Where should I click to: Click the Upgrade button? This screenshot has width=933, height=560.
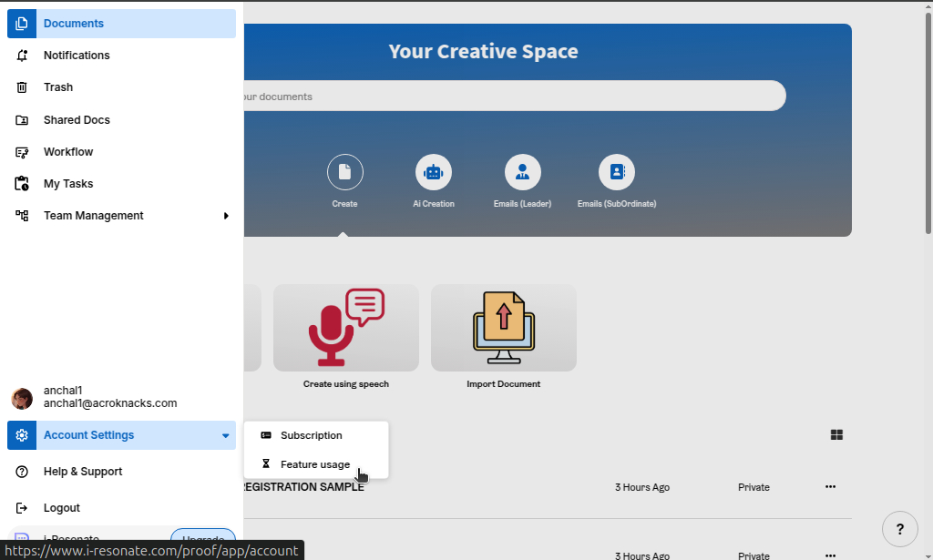(202, 540)
